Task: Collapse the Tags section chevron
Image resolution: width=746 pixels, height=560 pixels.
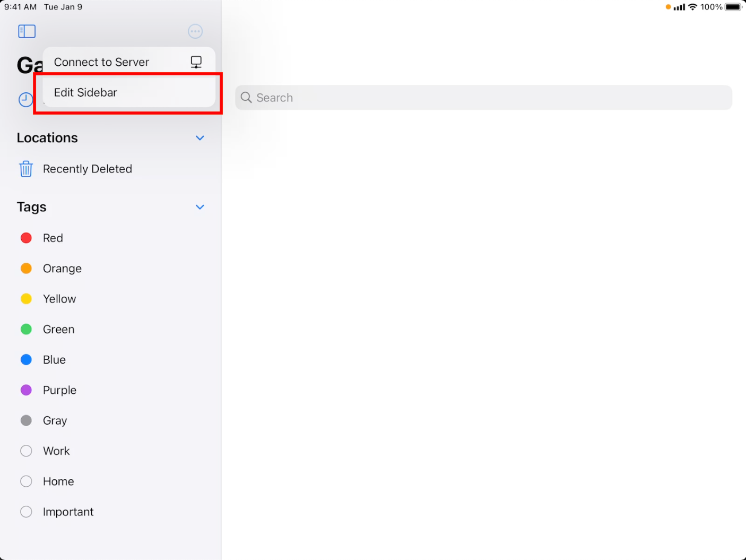Action: click(x=199, y=207)
